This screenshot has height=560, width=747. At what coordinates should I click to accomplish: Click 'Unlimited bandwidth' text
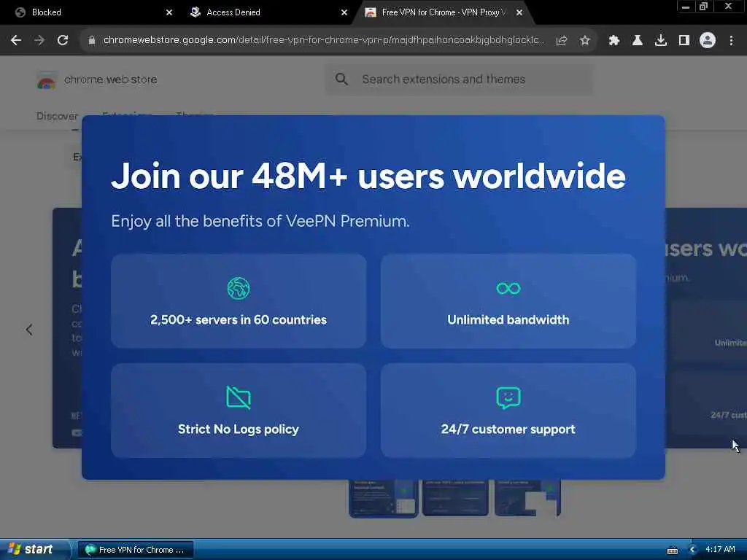click(508, 319)
